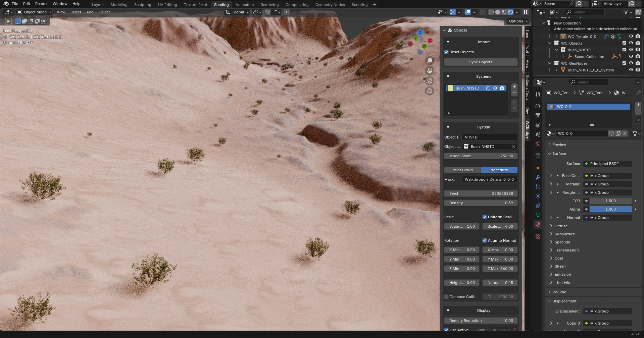Click the Sync Objects button

tap(480, 62)
